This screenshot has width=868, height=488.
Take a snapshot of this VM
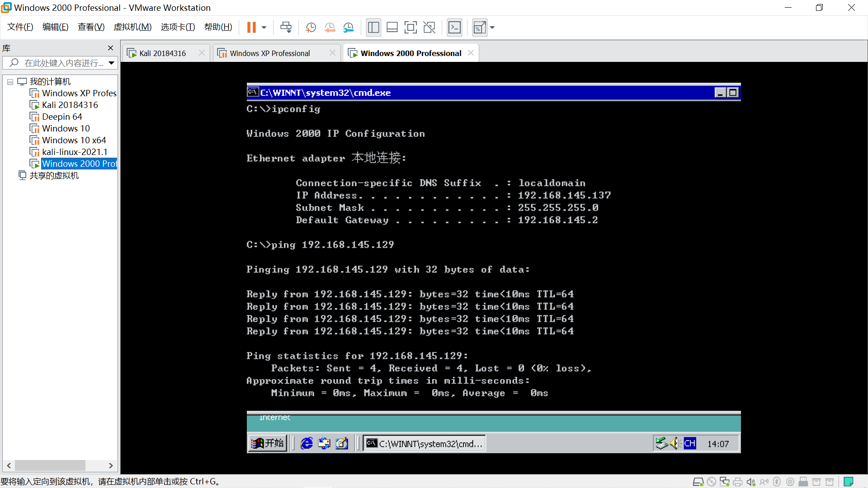(x=311, y=28)
